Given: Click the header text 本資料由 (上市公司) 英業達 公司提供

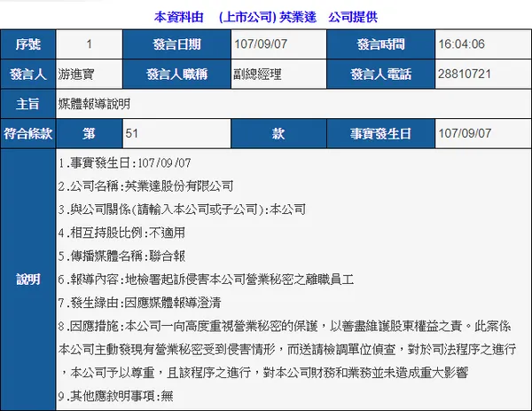Looking at the screenshot, I should (266, 17).
